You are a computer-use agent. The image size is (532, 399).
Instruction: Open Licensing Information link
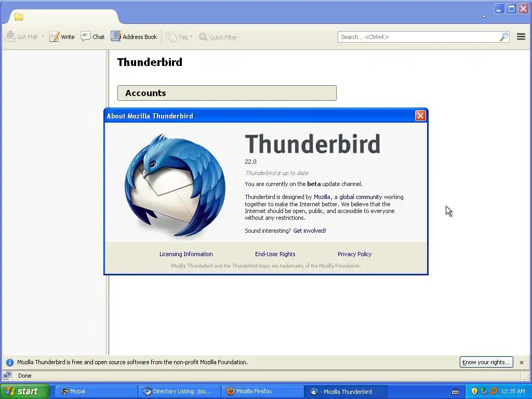[x=186, y=254]
